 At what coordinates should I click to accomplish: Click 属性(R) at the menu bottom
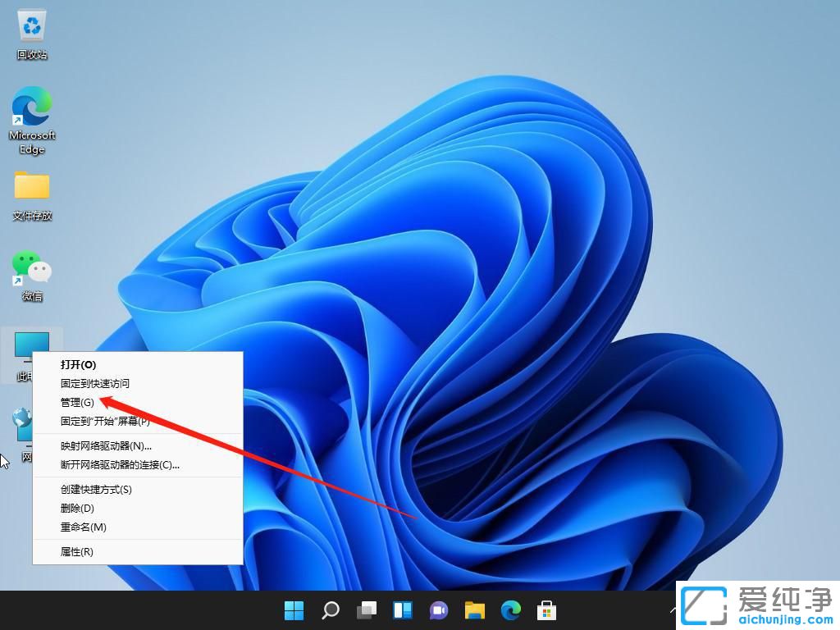pyautogui.click(x=75, y=551)
